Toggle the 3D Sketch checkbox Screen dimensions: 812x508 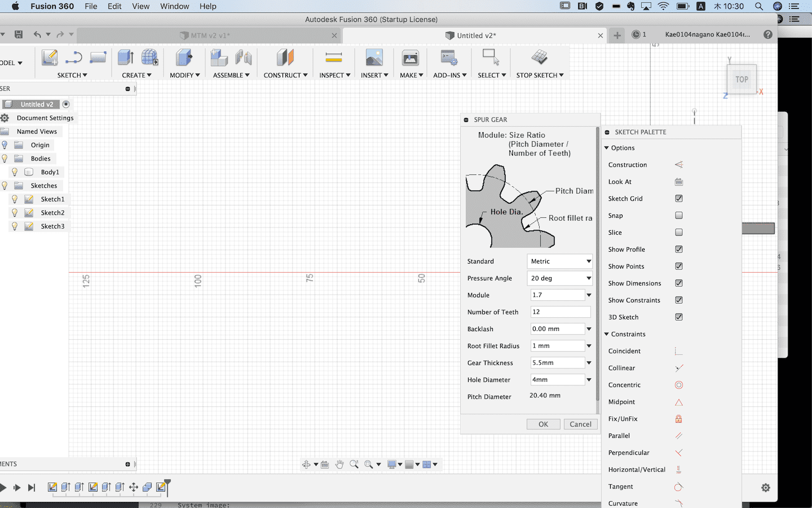click(679, 317)
